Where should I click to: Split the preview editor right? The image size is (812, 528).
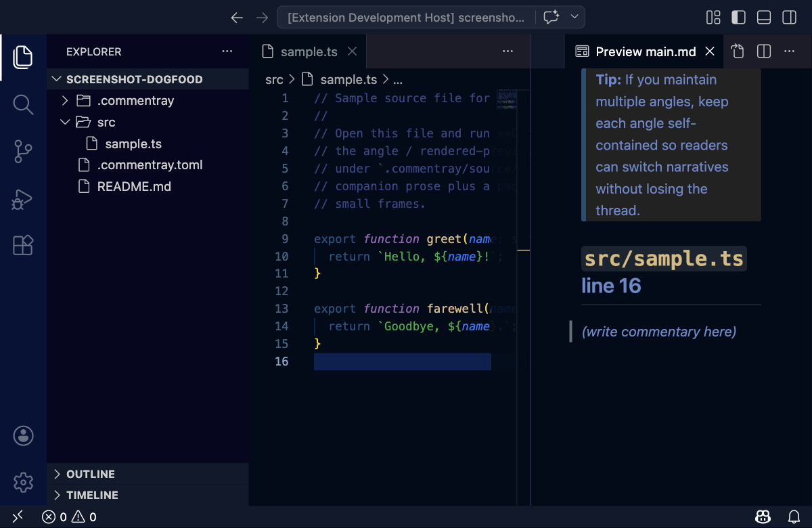[x=763, y=51]
